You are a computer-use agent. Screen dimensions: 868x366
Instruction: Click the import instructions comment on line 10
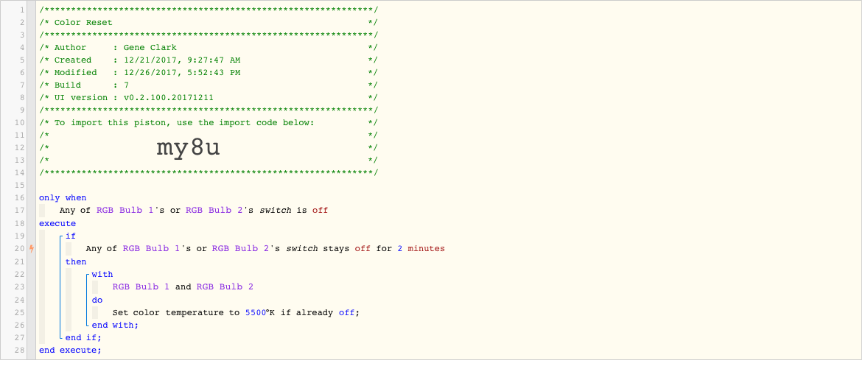(184, 123)
